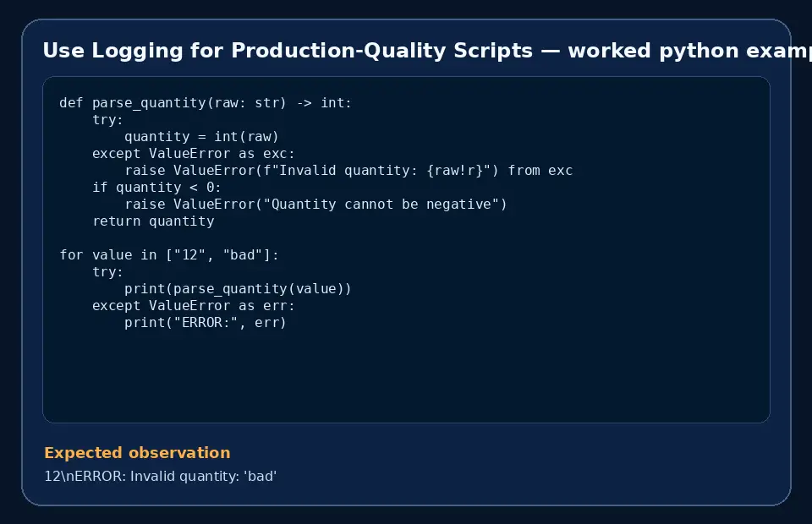Click the line 'print("ERROR:", err)'
The image size is (812, 524).
pyautogui.click(x=206, y=323)
